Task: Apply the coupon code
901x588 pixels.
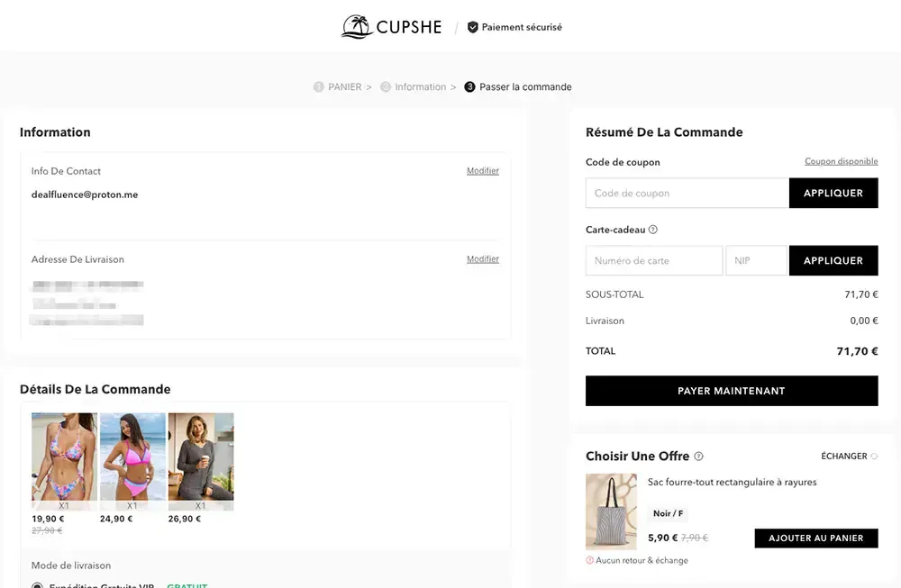Action: point(833,193)
